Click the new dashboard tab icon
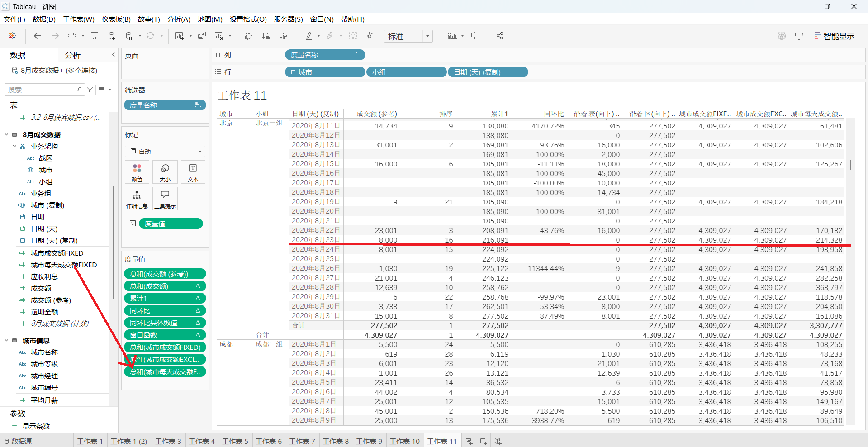The image size is (868, 447). (x=484, y=441)
